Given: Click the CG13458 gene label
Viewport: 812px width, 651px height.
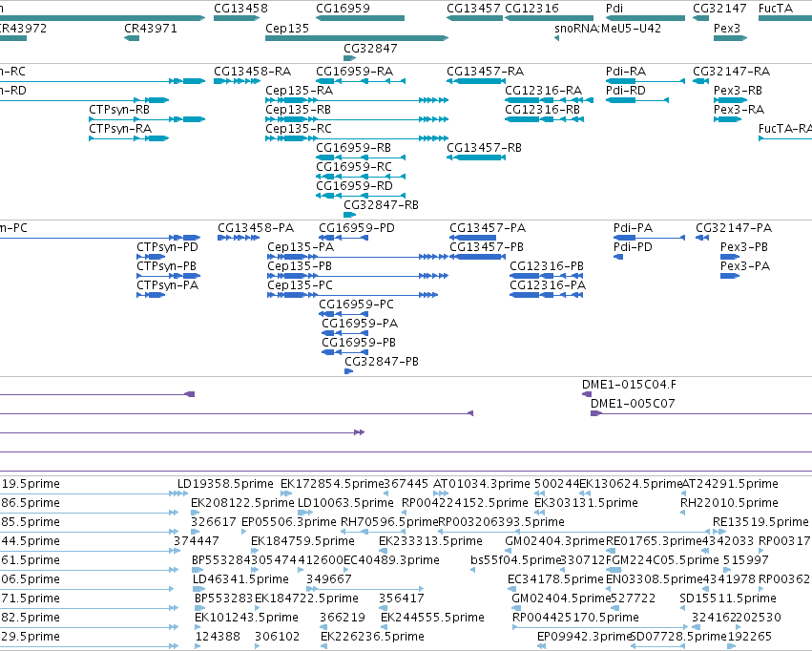Looking at the screenshot, I should (x=240, y=9).
